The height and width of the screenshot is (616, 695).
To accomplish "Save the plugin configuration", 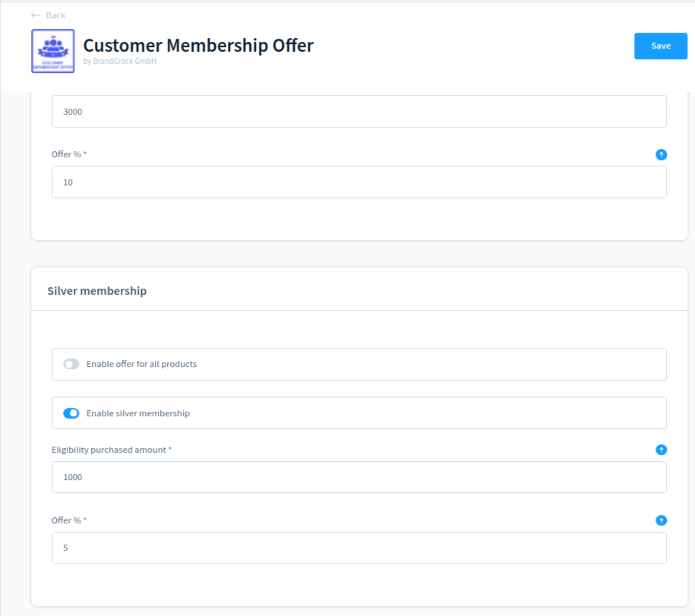I will click(x=660, y=46).
